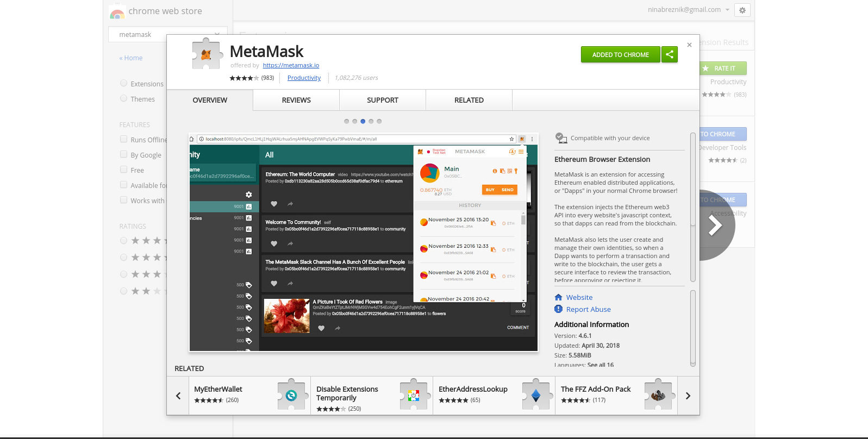Image resolution: width=868 pixels, height=439 pixels.
Task: Click the additional information scrollbar
Action: [x=693, y=329]
